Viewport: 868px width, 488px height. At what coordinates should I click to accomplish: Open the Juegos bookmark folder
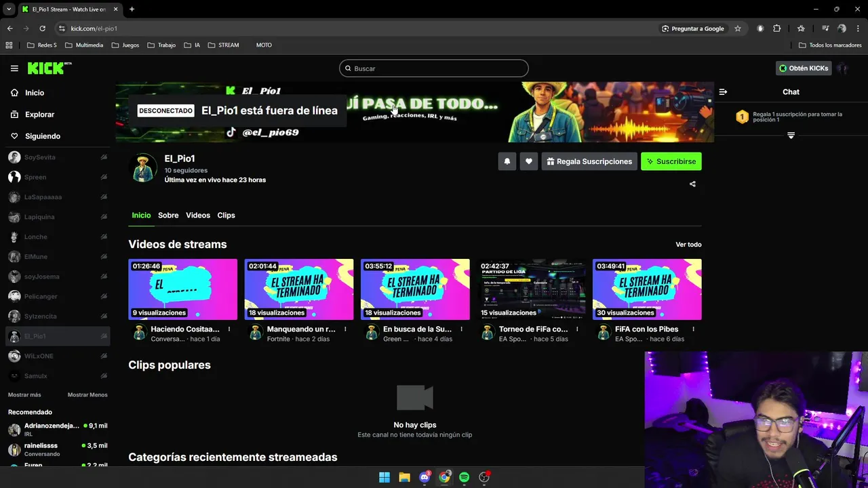125,45
